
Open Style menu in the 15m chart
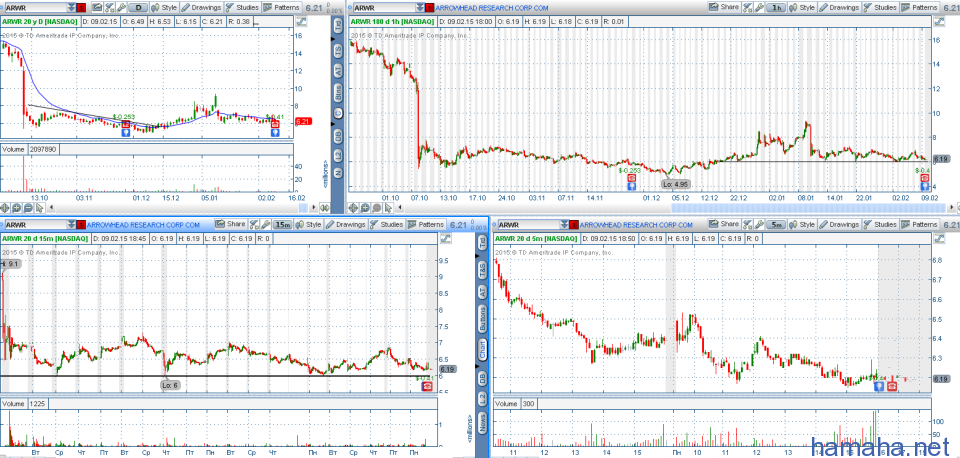(x=309, y=225)
